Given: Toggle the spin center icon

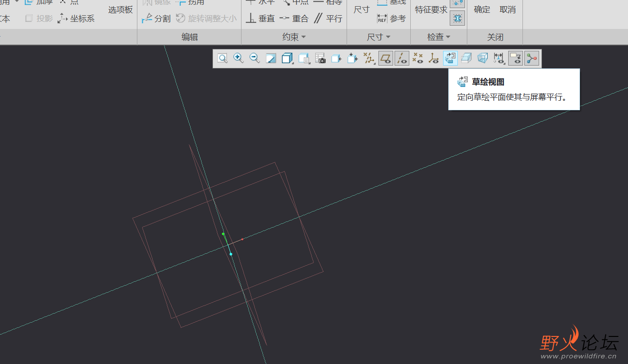Looking at the screenshot, I should click(x=531, y=58).
